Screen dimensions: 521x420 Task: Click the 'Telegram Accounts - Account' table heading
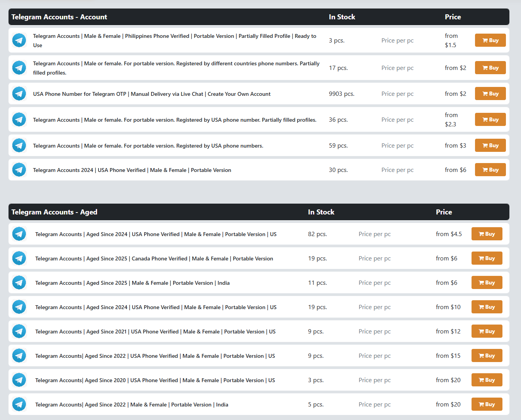(59, 17)
